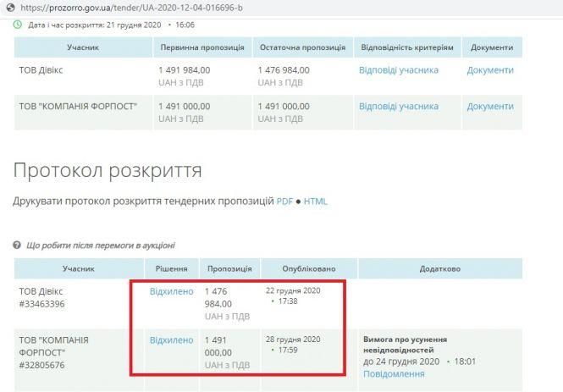Click the 'Учасник' header in bids table
Screen dimensions: 563x392
tap(83, 47)
